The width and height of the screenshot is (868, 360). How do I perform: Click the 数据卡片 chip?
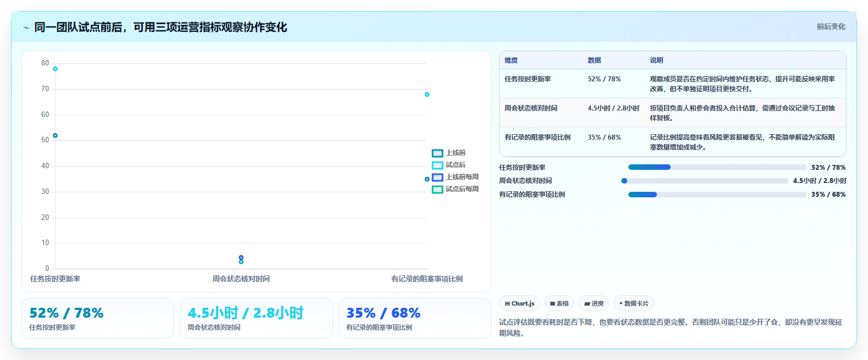[x=634, y=303]
